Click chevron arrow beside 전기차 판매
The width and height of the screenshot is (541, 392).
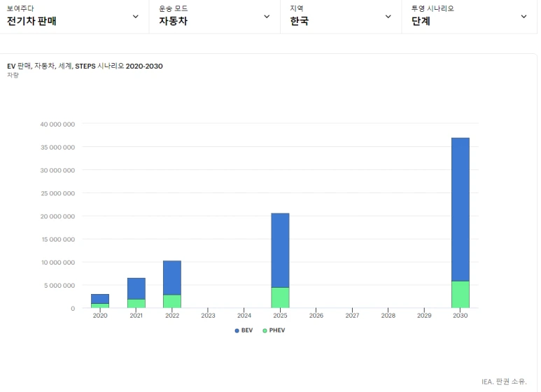click(x=136, y=17)
